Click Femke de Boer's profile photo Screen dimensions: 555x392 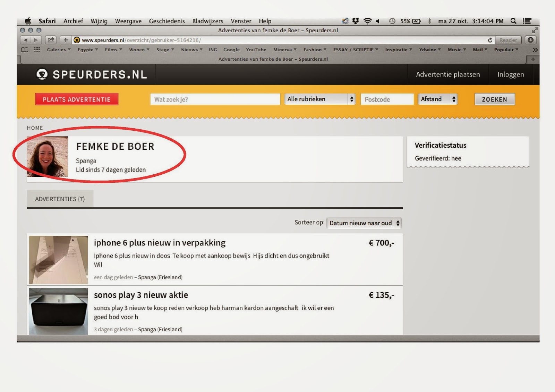coord(48,157)
